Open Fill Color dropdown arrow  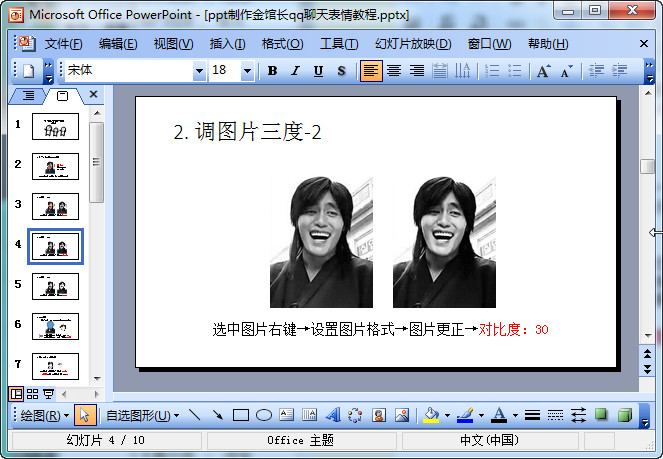[x=447, y=415]
